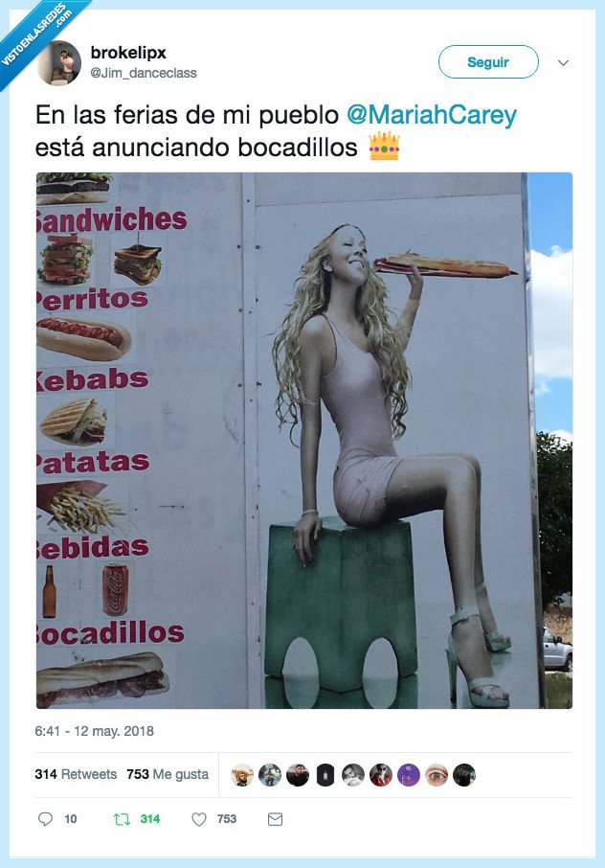The width and height of the screenshot is (605, 868).
Task: Open the attached billboard photo
Action: pos(304,441)
